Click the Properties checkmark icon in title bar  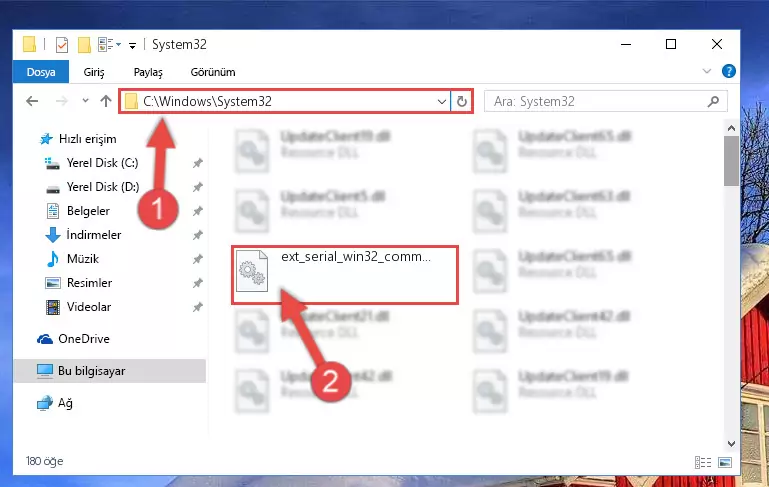[62, 45]
